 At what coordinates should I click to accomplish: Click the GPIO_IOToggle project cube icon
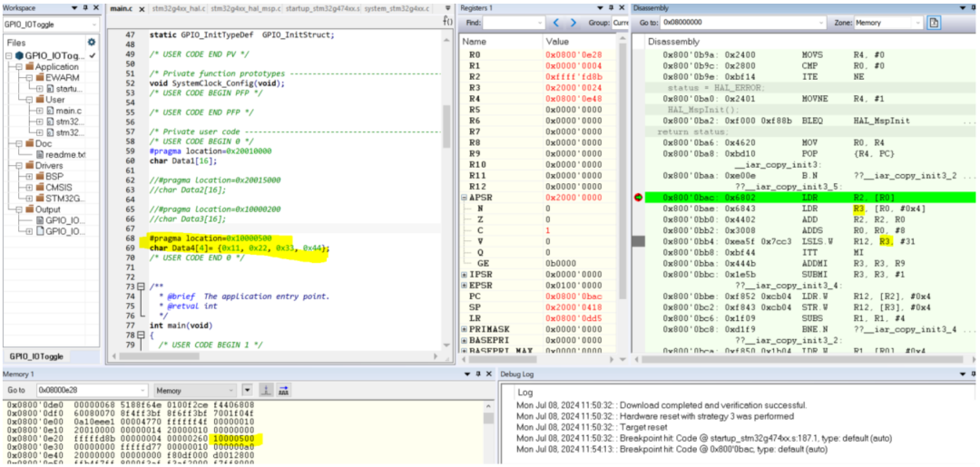[x=17, y=55]
